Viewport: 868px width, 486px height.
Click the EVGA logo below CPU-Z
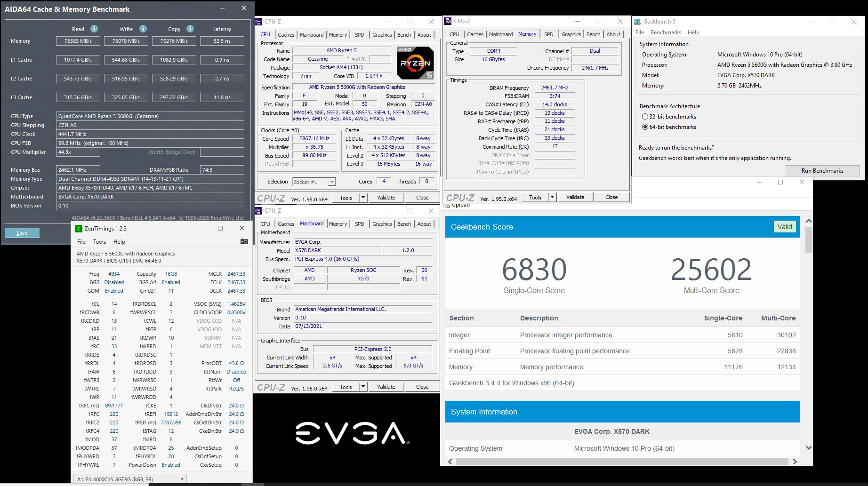point(352,433)
